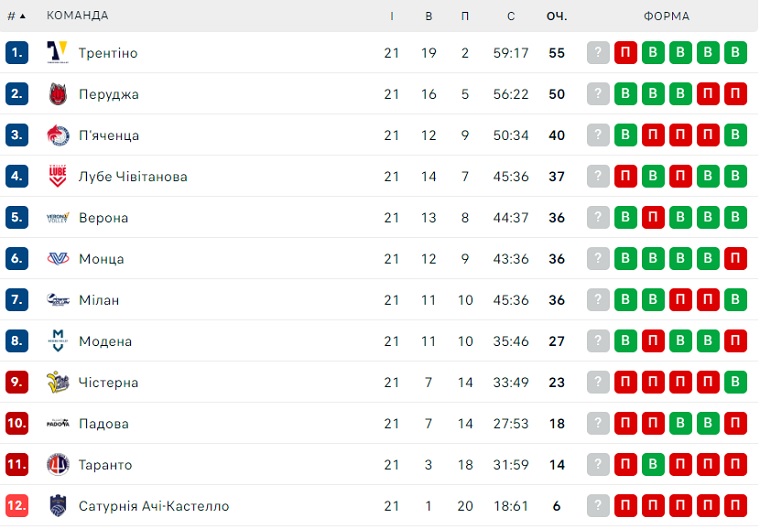Click the gray ? upcoming match badge for П'яченца

(598, 135)
